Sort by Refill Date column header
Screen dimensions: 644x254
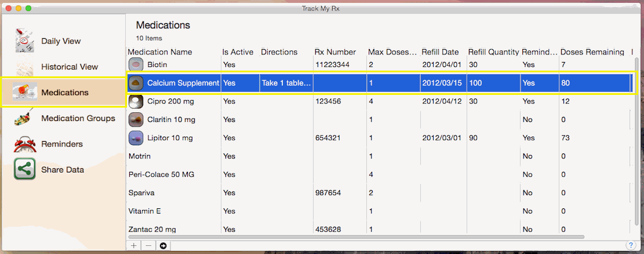tap(440, 52)
